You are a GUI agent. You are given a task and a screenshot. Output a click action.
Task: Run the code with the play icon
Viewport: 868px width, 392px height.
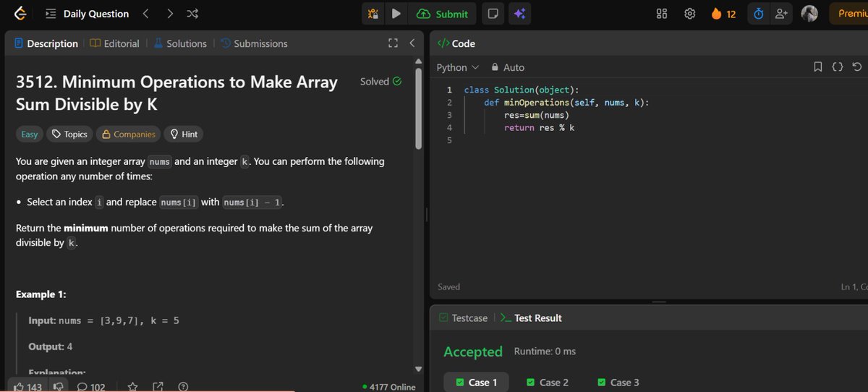click(396, 14)
